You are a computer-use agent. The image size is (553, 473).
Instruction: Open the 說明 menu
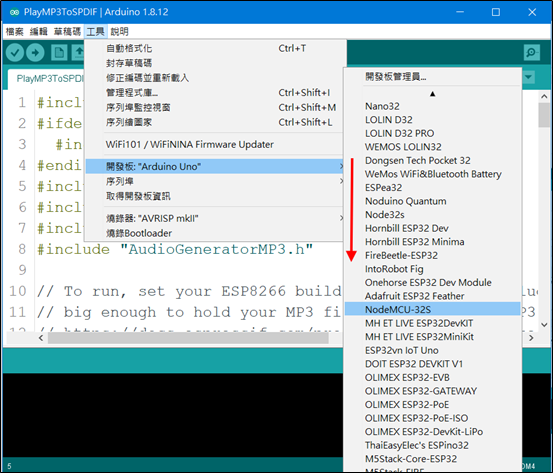119,32
